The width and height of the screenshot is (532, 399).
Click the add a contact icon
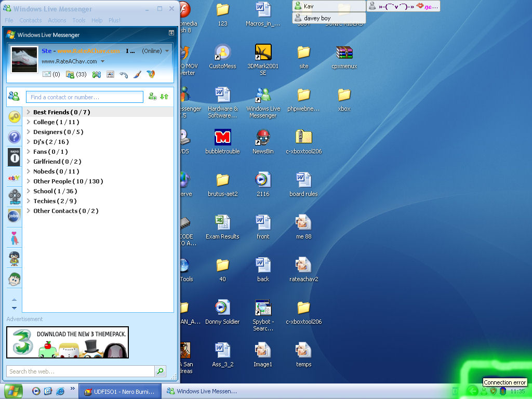coord(152,97)
